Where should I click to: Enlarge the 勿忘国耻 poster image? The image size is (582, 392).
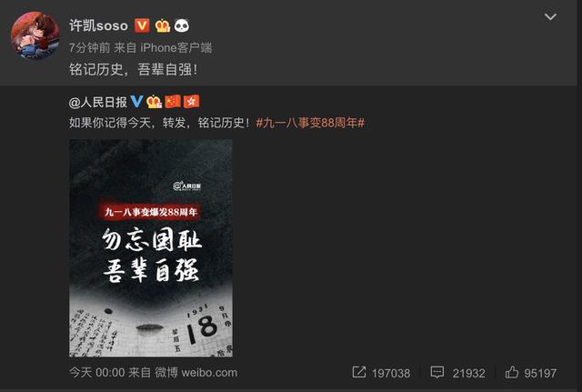[151, 248]
